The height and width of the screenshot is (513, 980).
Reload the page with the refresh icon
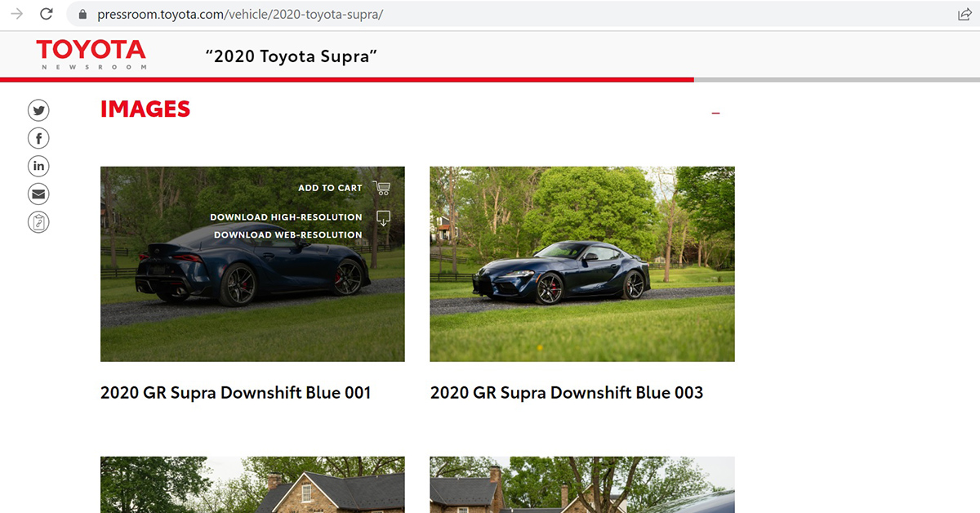47,14
